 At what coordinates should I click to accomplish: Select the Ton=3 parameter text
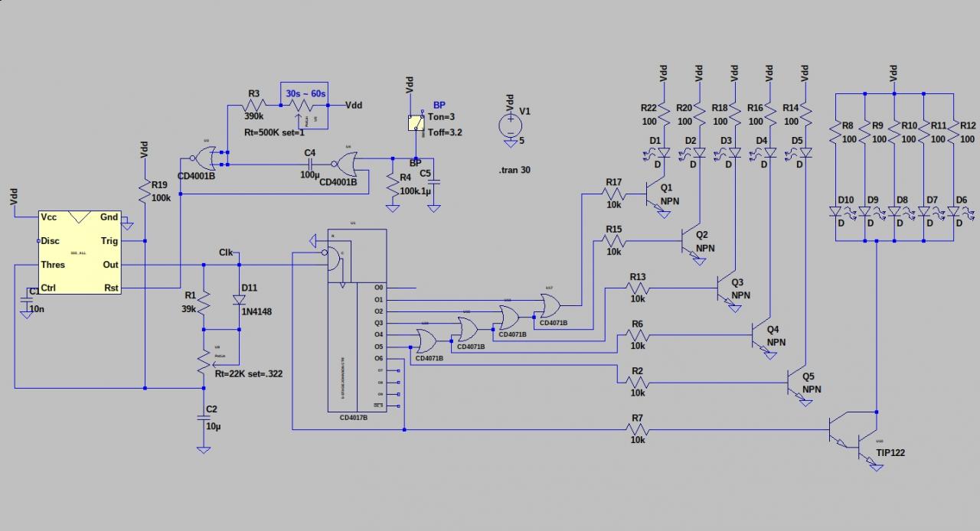[x=443, y=117]
